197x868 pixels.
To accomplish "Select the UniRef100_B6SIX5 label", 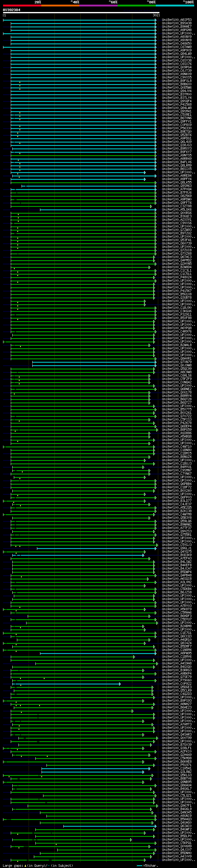I will [177, 169].
